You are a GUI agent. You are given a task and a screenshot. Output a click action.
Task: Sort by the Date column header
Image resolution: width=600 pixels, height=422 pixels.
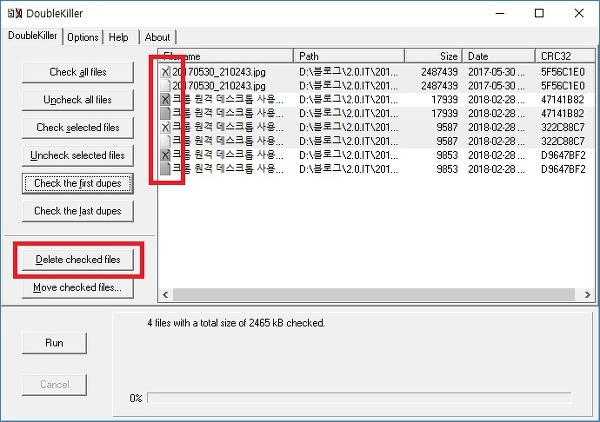pos(499,56)
